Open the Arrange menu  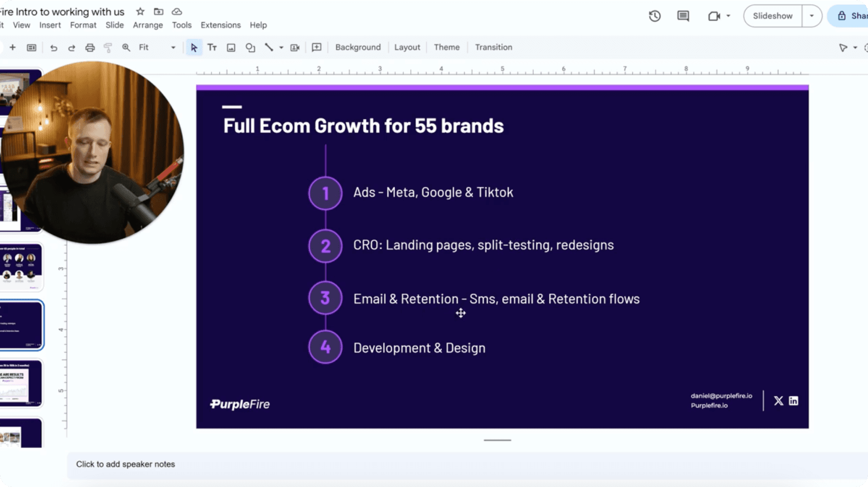(x=148, y=25)
